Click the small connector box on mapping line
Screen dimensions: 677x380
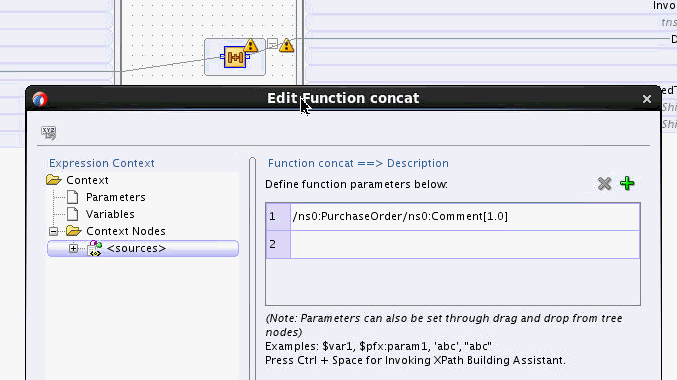pos(272,43)
